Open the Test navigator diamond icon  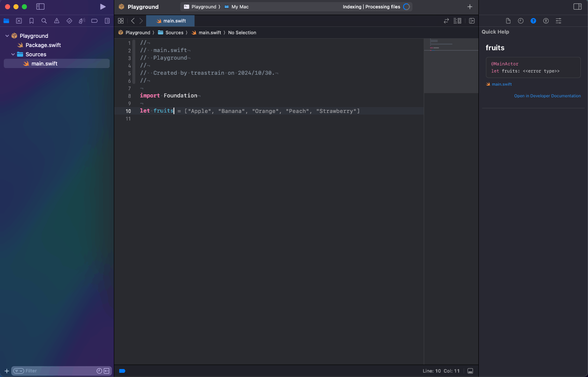(x=69, y=21)
